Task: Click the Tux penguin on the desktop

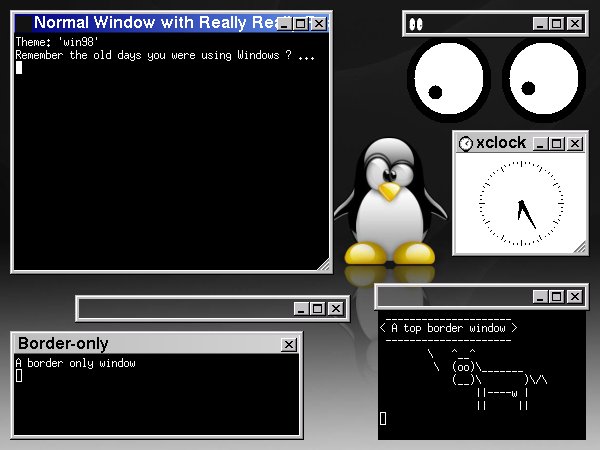Action: [x=390, y=201]
